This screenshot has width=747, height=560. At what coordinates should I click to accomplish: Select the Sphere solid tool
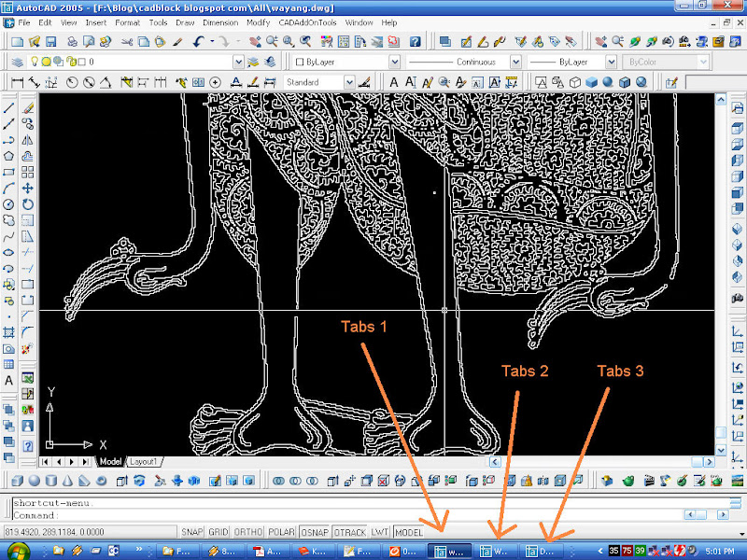pos(35,481)
